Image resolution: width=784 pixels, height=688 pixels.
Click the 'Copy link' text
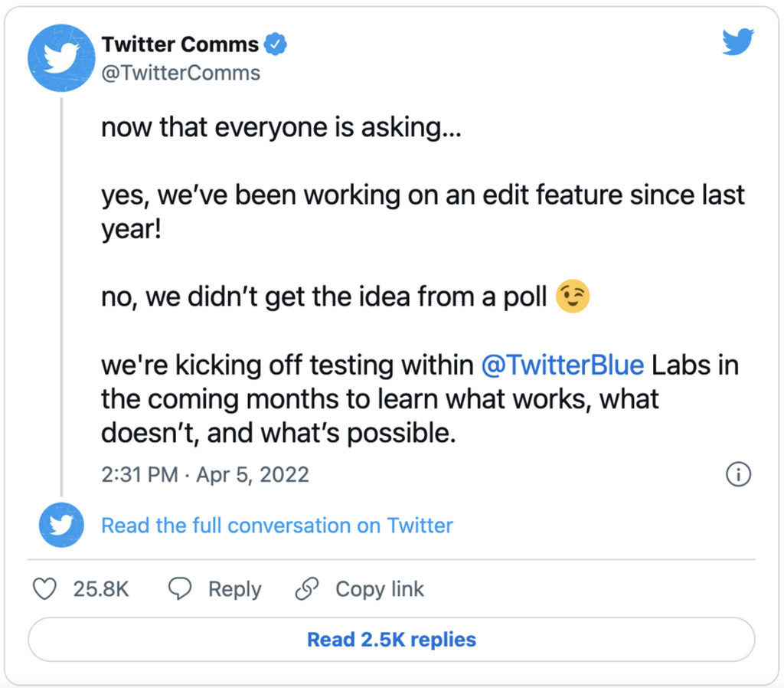pos(380,589)
